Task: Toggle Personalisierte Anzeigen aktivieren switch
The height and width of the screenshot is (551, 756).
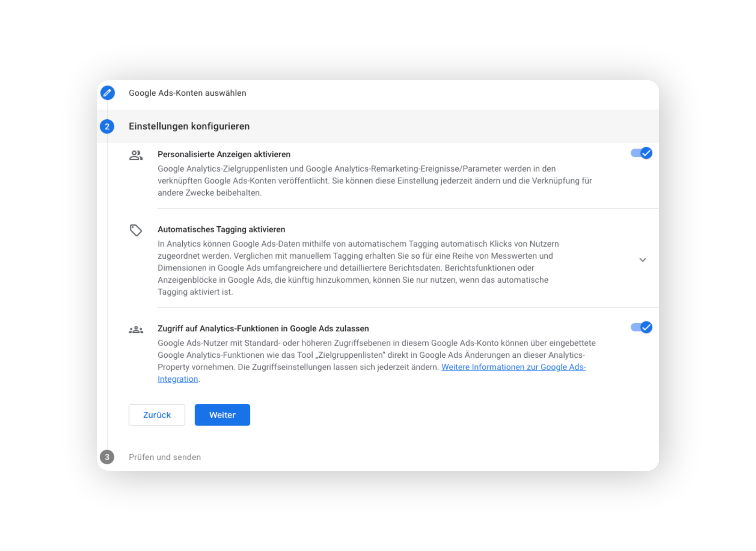Action: (641, 153)
